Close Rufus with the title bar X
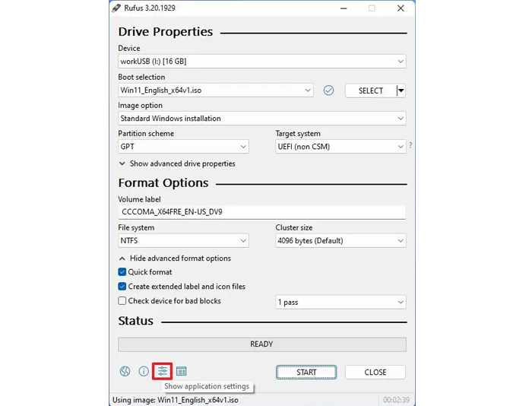Image resolution: width=532 pixels, height=406 pixels. [401, 8]
